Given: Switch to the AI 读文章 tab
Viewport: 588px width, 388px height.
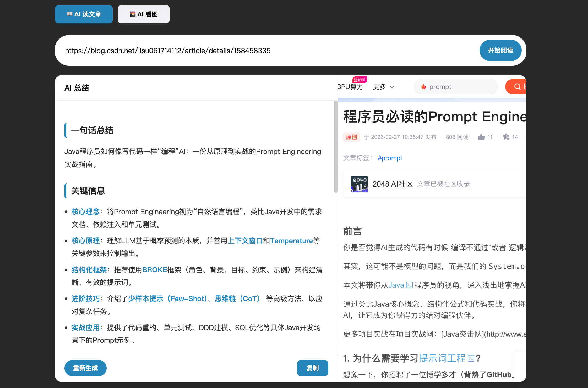Looking at the screenshot, I should 84,14.
